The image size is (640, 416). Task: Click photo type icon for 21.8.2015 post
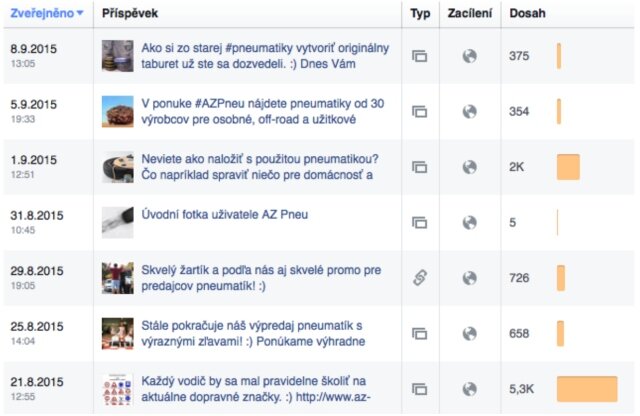tap(420, 389)
